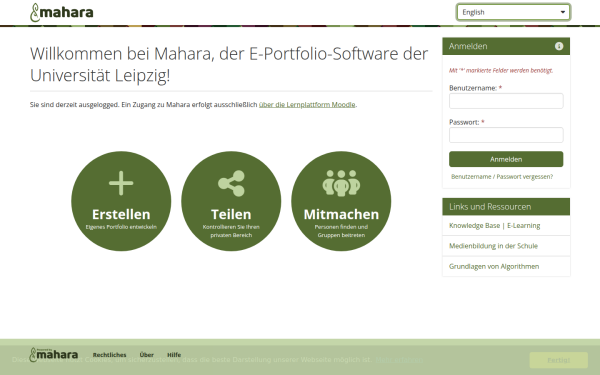Click the plus icon in Erstellen circle
The height and width of the screenshot is (375, 600).
[x=121, y=183]
